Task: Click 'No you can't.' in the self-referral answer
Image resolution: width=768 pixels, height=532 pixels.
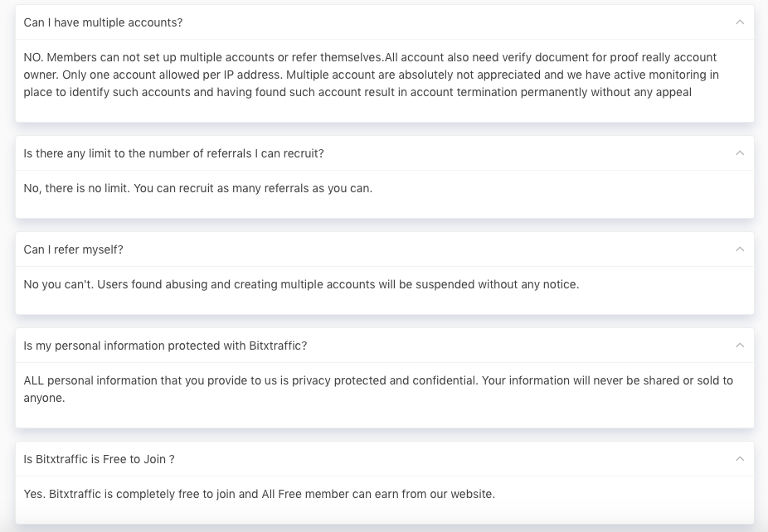Action: (x=59, y=284)
